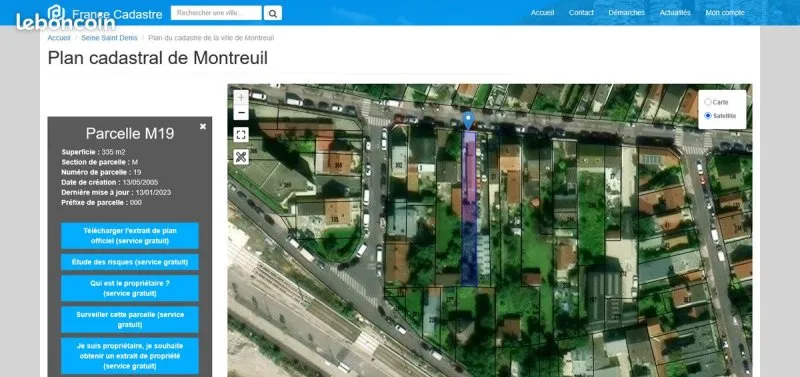This screenshot has width=800, height=377.
Task: Open the Contact menu item
Action: click(x=581, y=13)
